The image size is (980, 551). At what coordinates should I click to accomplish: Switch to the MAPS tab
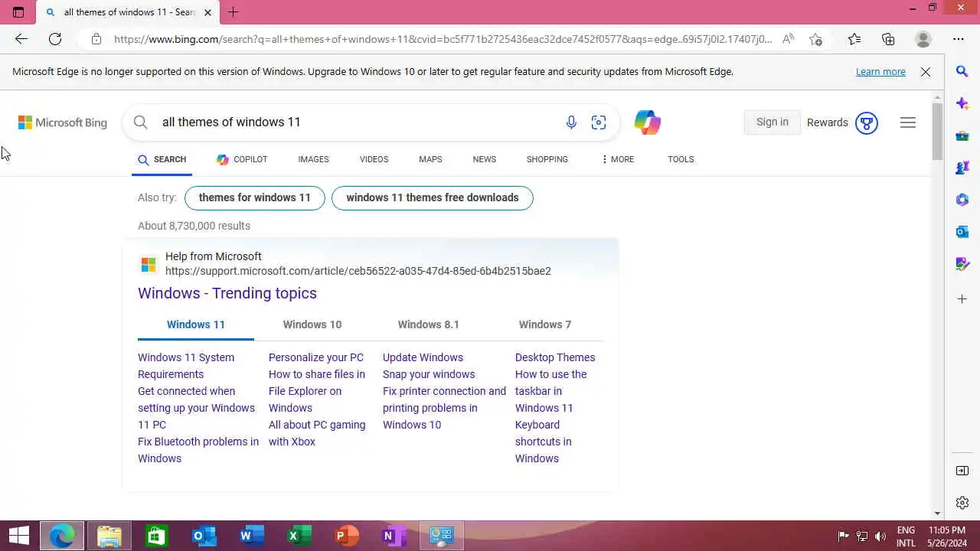click(430, 159)
